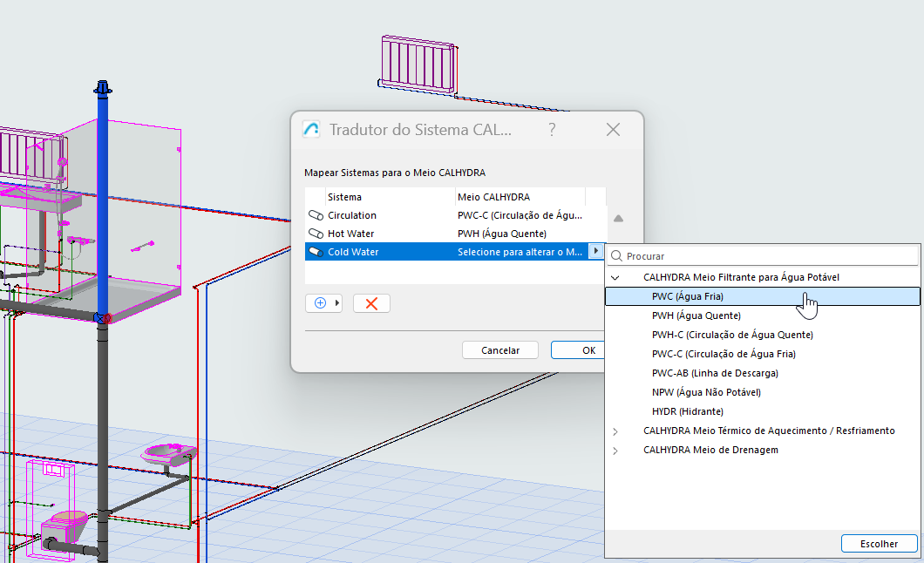
Task: Click the Procurar search field
Action: click(764, 256)
